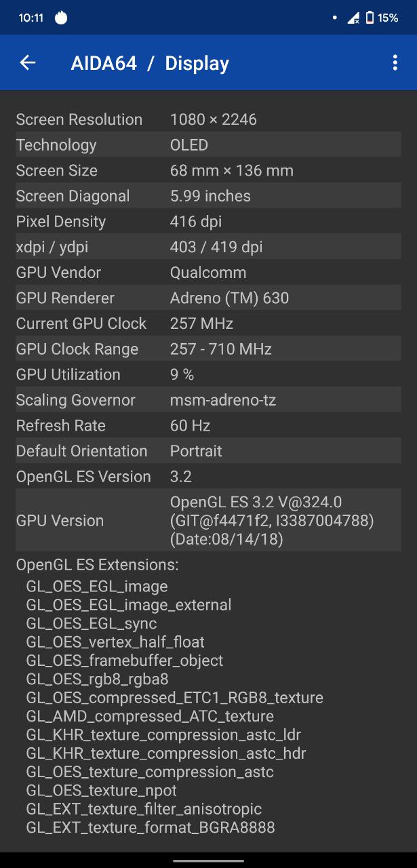
Task: Select the GPU Utilization row
Action: pos(208,374)
